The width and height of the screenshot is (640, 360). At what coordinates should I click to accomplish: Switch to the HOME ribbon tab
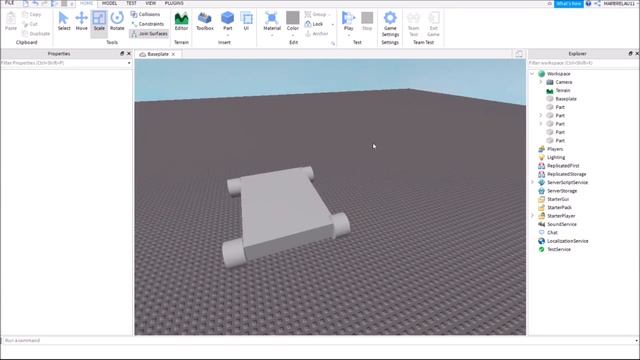(x=86, y=3)
